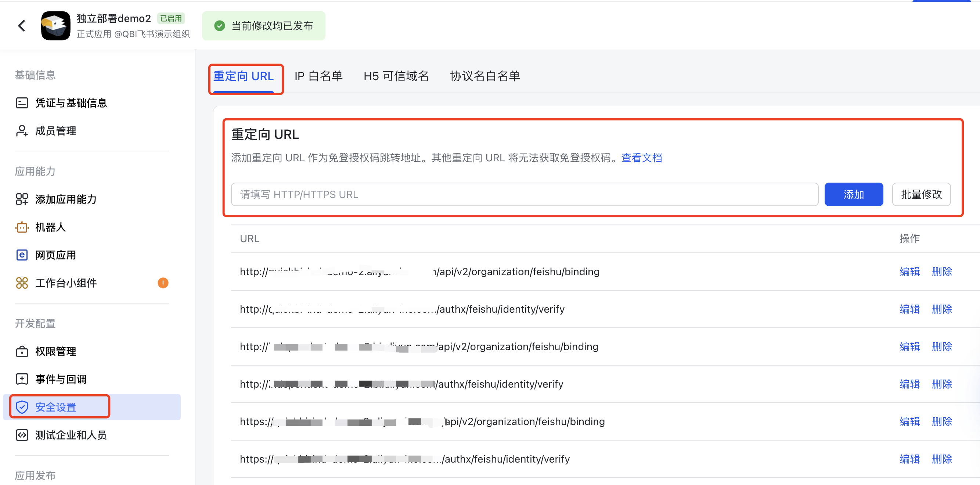This screenshot has width=980, height=485.
Task: Click the orange warning badge next to 工作台小组件
Action: click(163, 283)
